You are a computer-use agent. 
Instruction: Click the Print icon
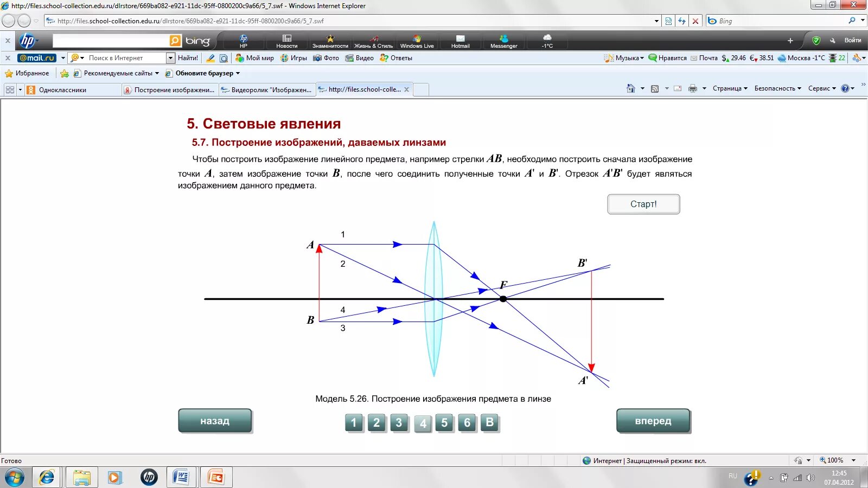point(693,88)
